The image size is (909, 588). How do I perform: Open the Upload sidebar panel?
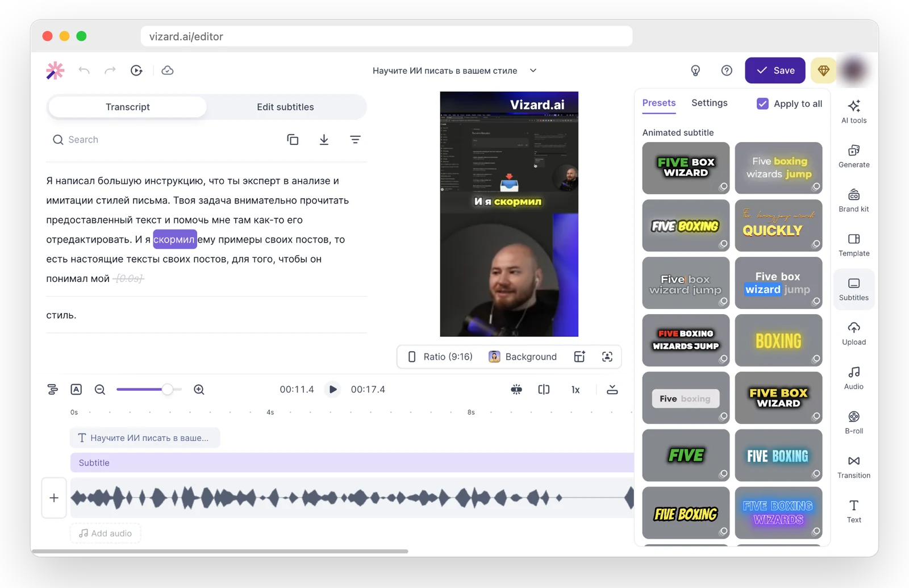[854, 333]
